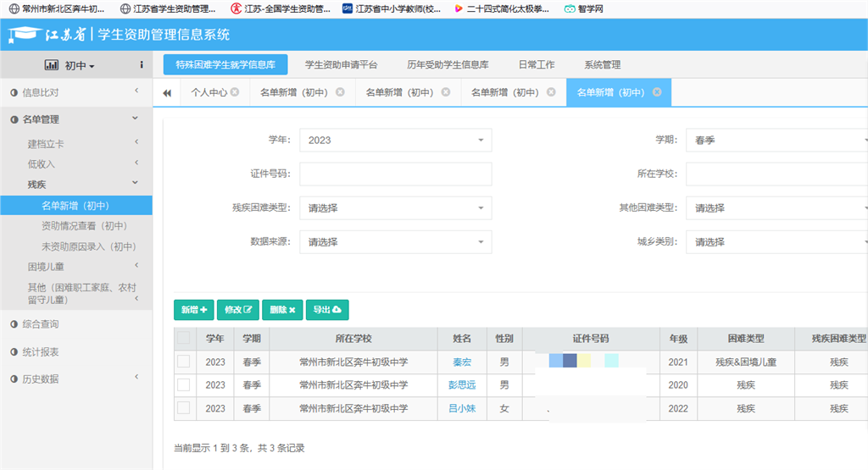Open 学生资助申请平台 top tab

coord(341,64)
